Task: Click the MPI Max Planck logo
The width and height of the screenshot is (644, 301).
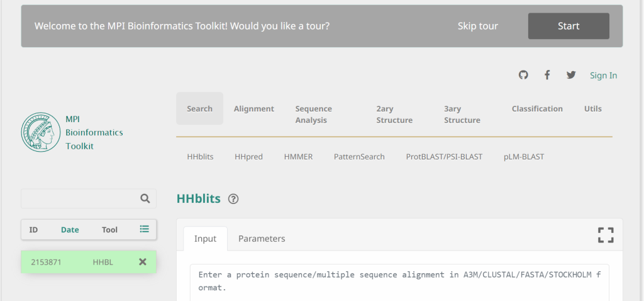Action: 40,132
